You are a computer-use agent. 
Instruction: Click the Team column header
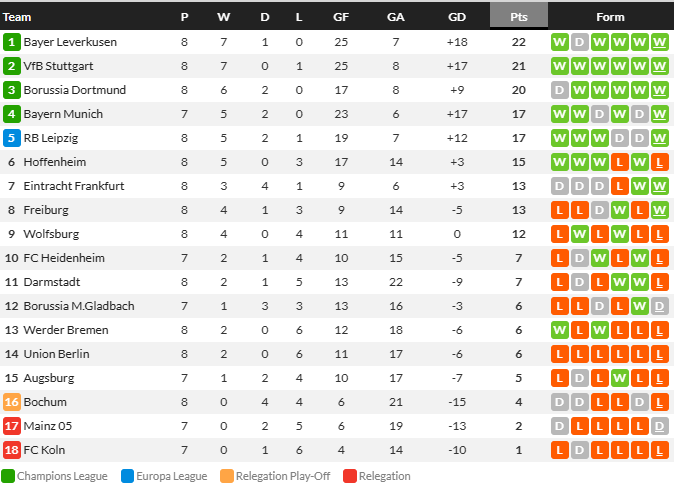[17, 17]
